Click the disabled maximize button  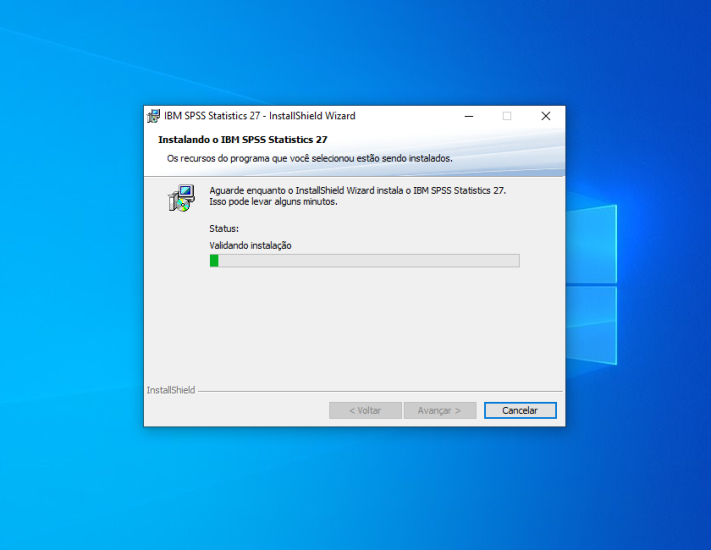[x=507, y=116]
